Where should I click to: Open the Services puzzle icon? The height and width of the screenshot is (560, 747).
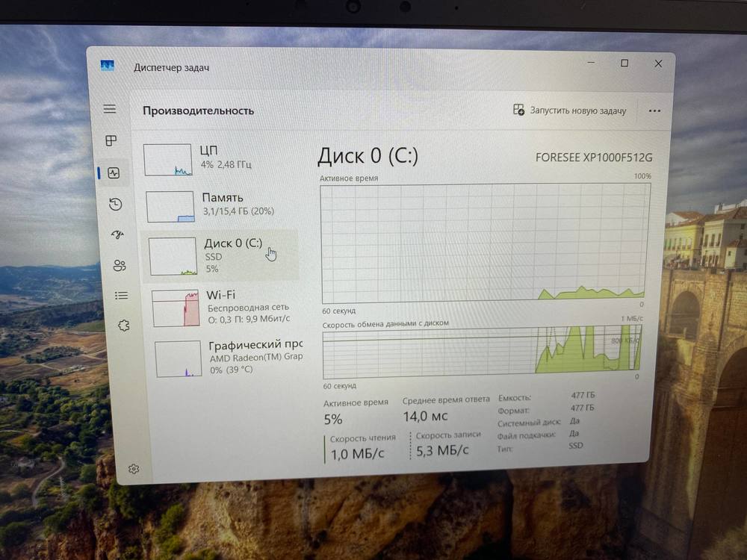(x=123, y=325)
